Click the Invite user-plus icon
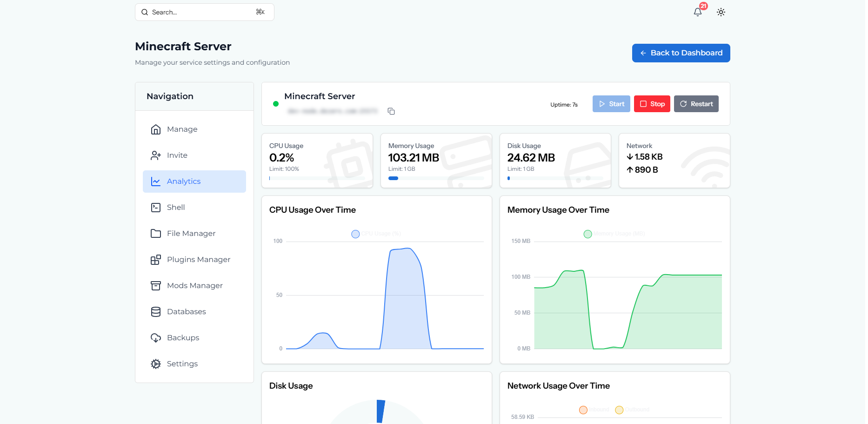The image size is (868, 424). point(156,155)
